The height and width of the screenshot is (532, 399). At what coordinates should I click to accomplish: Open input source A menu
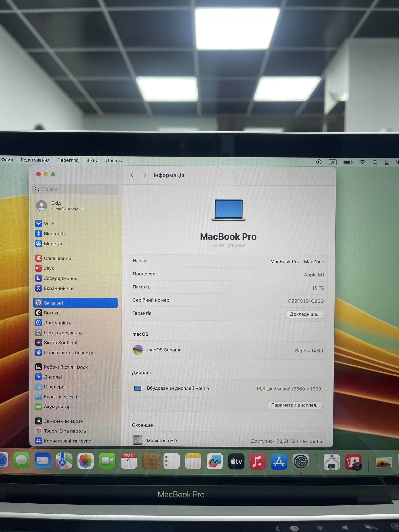point(333,162)
